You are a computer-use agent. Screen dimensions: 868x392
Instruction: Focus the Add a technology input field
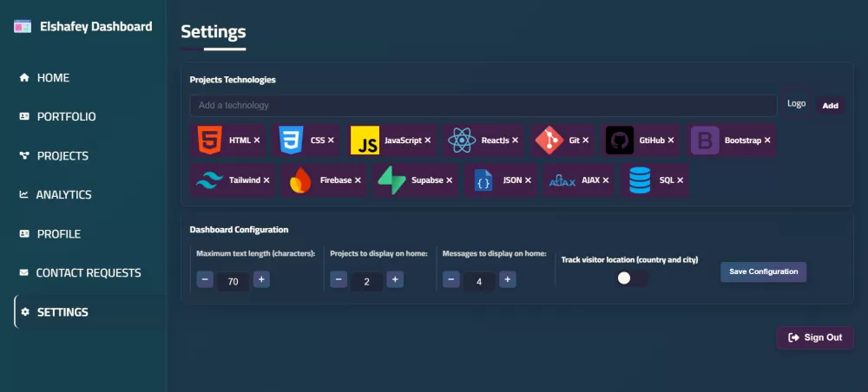483,105
